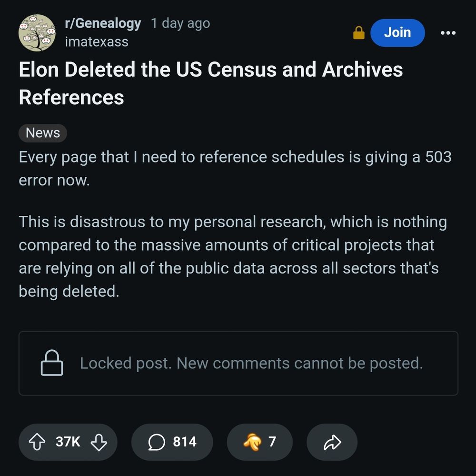The height and width of the screenshot is (476, 476).
Task: Click the 'Locked post' notice text
Action: (251, 364)
